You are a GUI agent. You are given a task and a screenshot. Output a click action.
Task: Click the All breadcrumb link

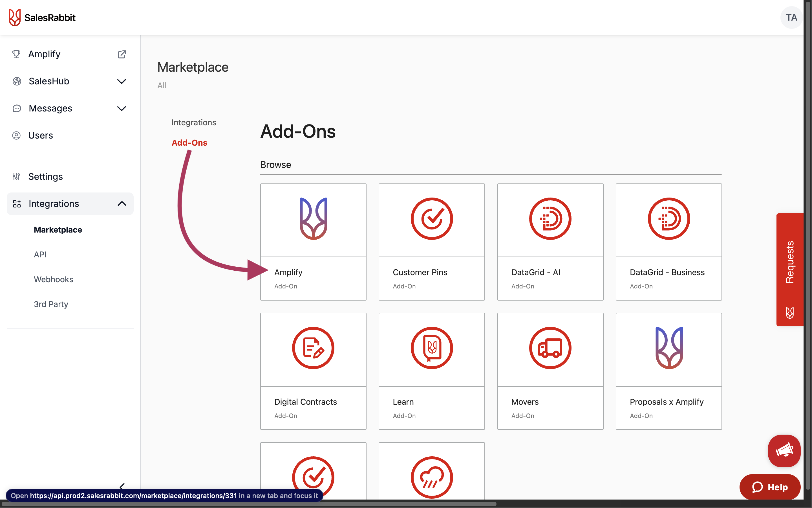162,85
